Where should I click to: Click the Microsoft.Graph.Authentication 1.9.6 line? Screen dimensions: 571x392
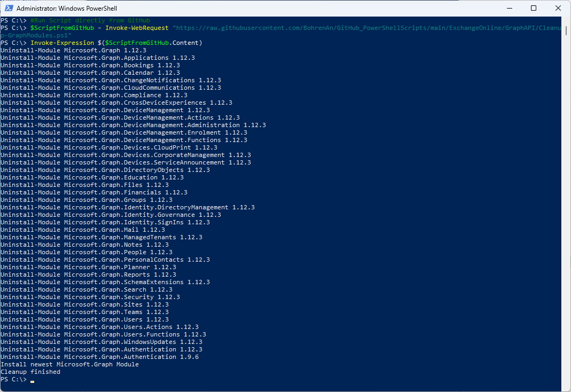pos(99,357)
